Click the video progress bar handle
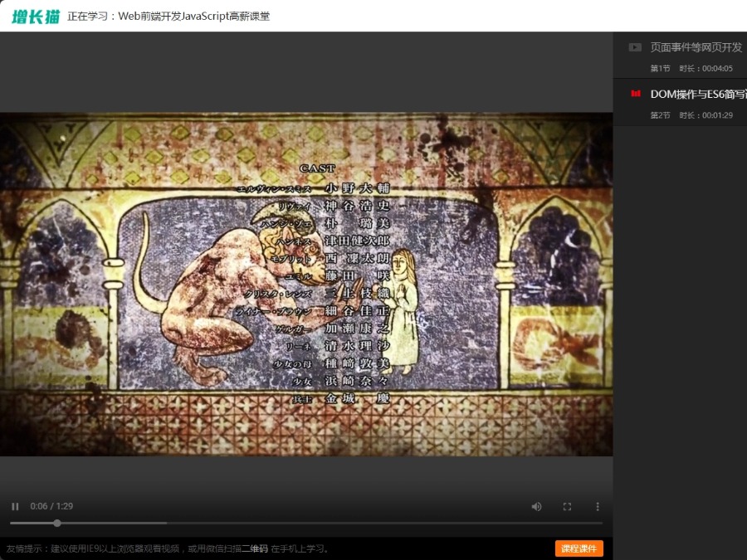This screenshot has width=747, height=560. pyautogui.click(x=57, y=523)
